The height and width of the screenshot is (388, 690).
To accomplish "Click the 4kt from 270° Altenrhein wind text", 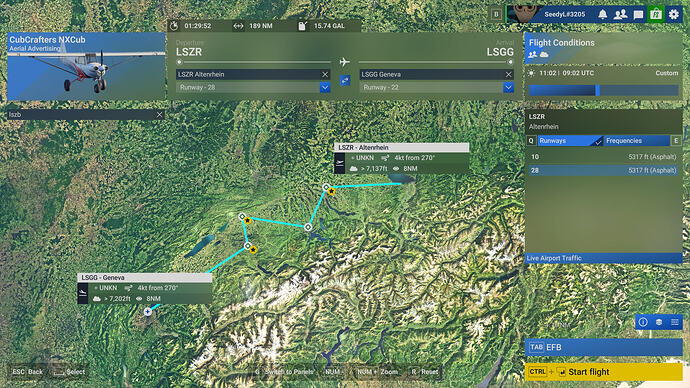I will (414, 158).
